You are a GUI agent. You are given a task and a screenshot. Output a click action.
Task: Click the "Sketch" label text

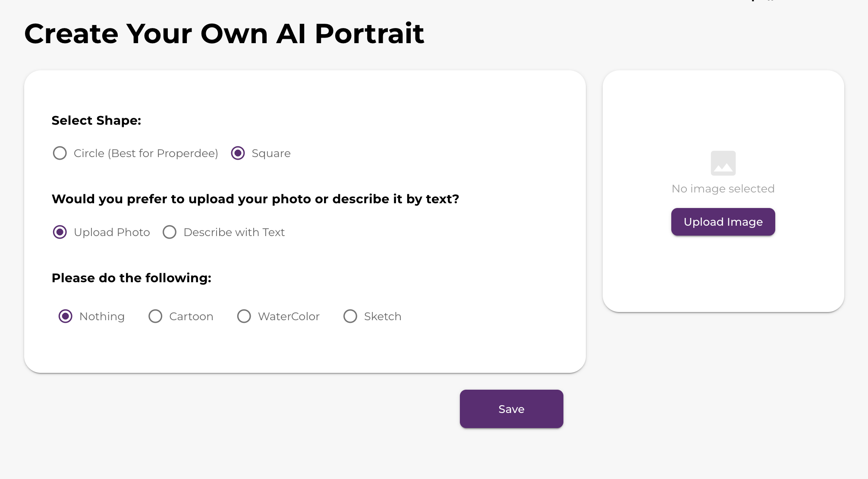click(383, 316)
